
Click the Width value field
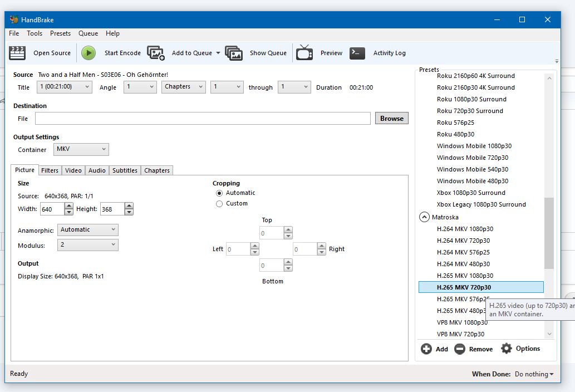pos(52,209)
